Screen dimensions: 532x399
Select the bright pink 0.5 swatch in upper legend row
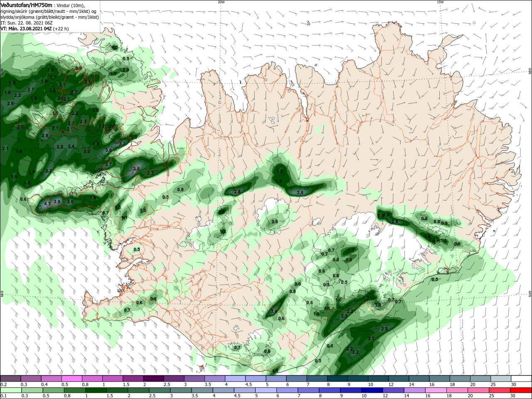[x=71, y=379]
